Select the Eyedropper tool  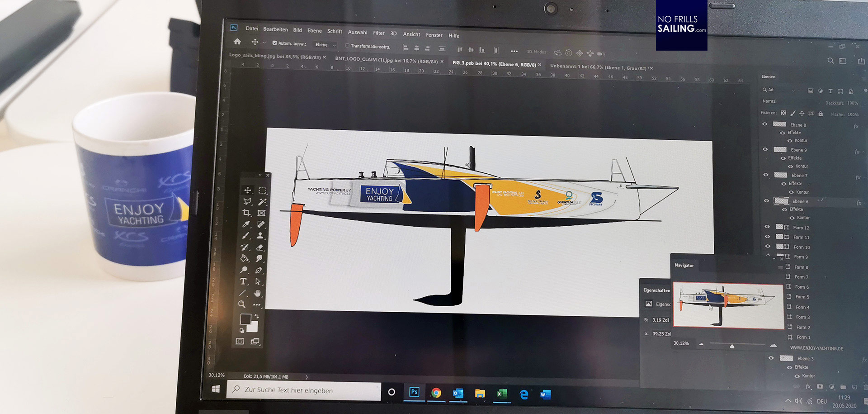(246, 224)
